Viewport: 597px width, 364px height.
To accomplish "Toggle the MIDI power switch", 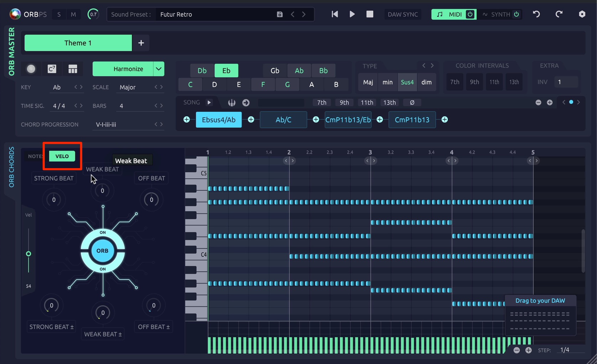I will tap(470, 14).
